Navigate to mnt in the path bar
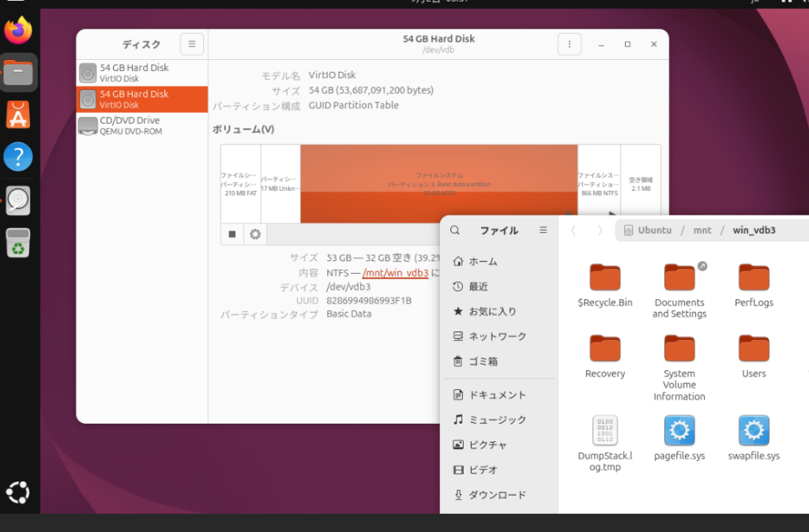The image size is (809, 532). [702, 230]
